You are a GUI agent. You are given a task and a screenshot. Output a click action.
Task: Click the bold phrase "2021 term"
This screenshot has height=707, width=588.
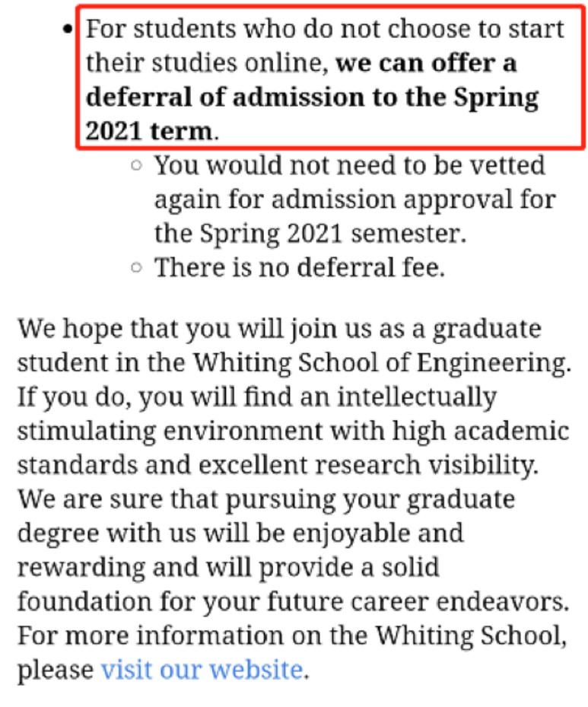click(x=148, y=131)
